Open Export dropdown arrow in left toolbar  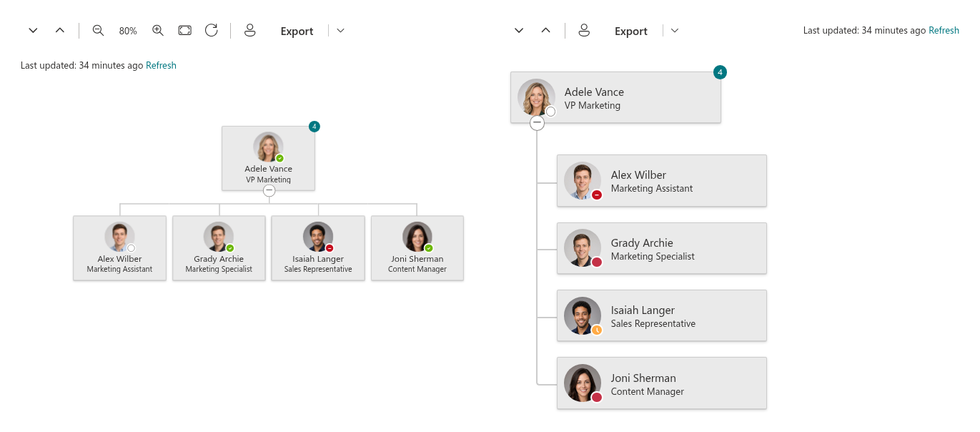coord(341,31)
